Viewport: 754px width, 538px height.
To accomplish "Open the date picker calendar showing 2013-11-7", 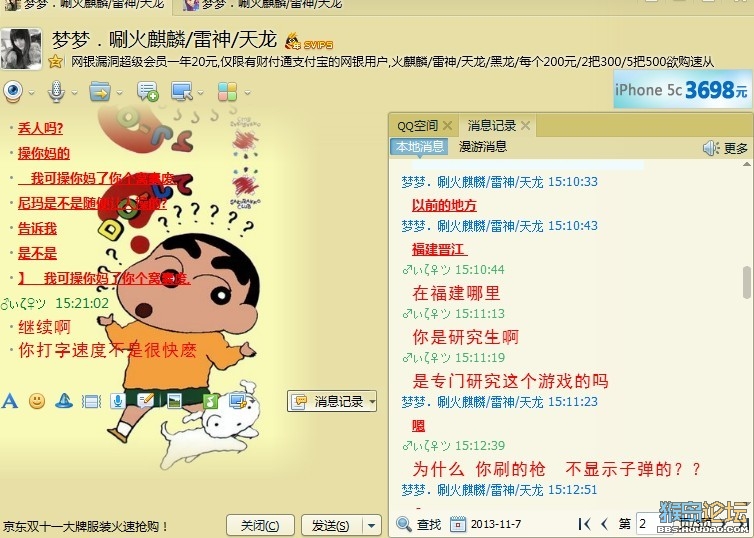I will (x=458, y=524).
